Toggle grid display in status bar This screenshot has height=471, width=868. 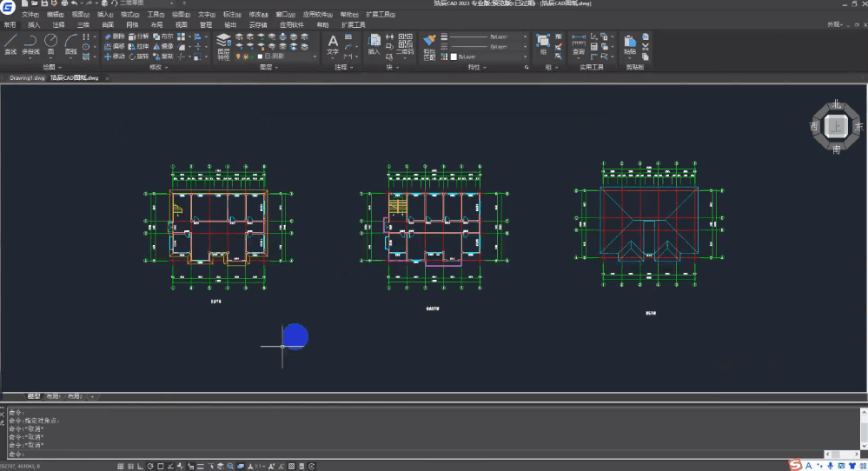coord(130,467)
